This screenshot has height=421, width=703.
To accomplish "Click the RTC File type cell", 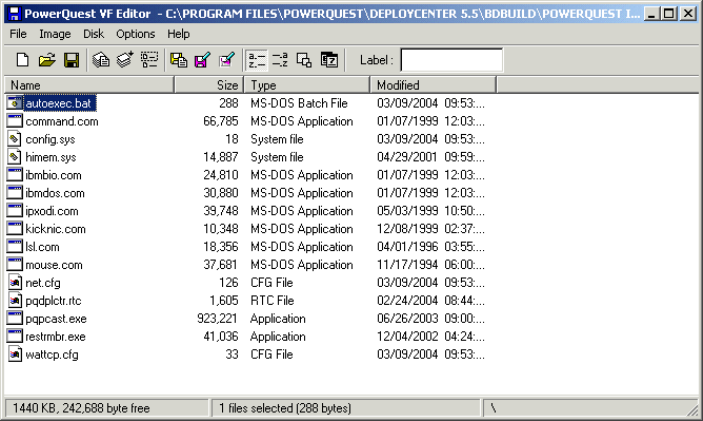I will [272, 301].
